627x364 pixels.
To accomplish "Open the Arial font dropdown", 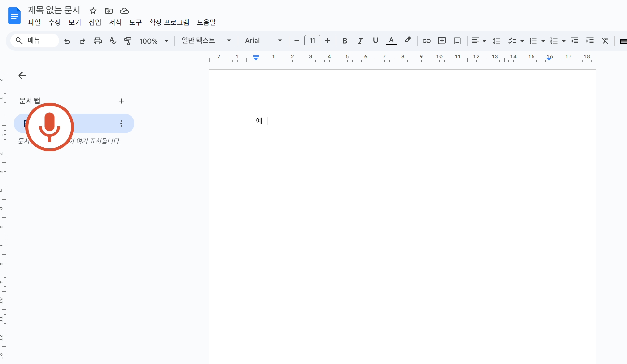I will (x=263, y=41).
